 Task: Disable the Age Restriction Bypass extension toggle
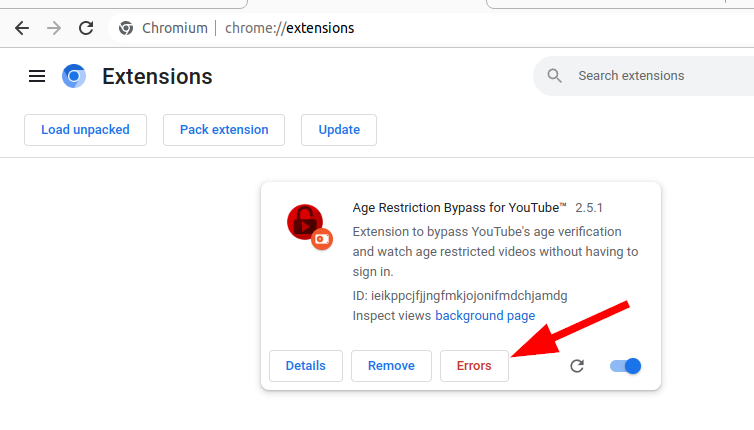625,366
